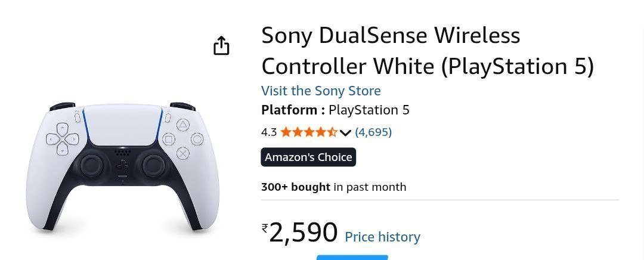Select the Sony DualSense product title

click(x=428, y=51)
